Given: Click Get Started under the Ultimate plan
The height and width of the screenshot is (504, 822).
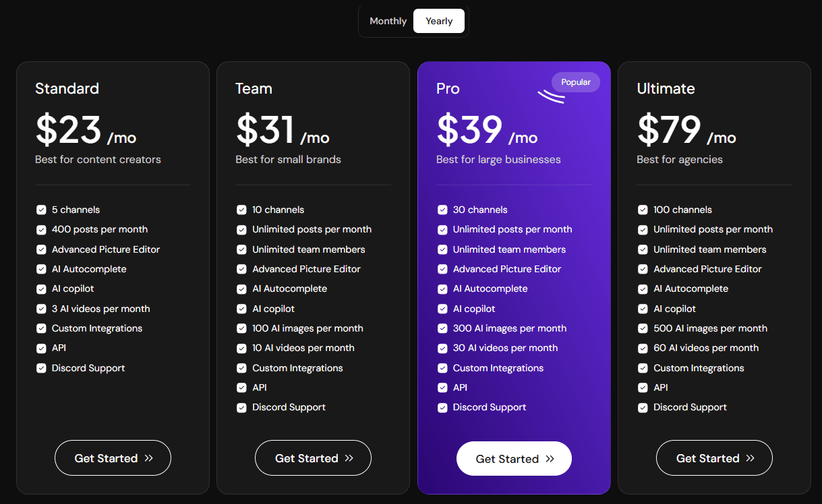Looking at the screenshot, I should [x=714, y=458].
